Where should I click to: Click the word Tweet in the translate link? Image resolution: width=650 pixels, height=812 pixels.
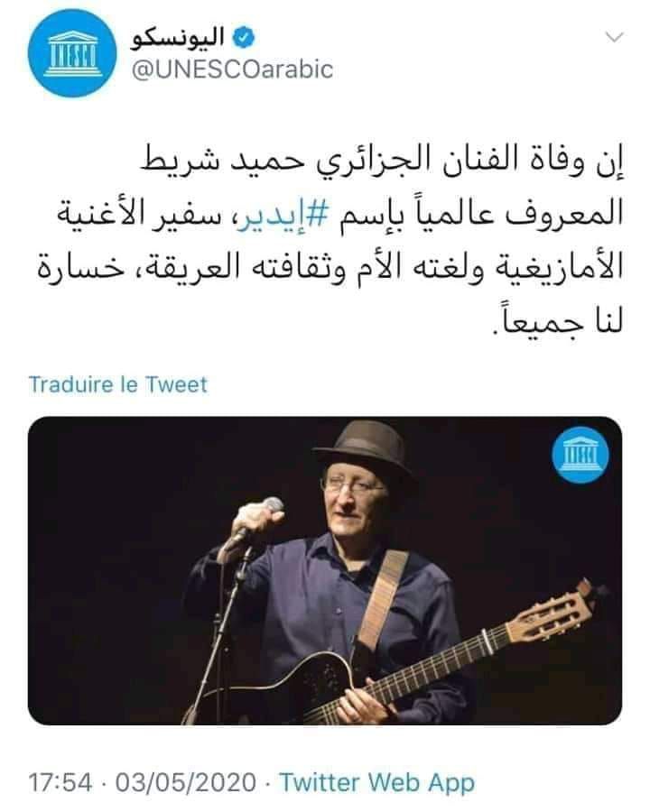coord(176,384)
